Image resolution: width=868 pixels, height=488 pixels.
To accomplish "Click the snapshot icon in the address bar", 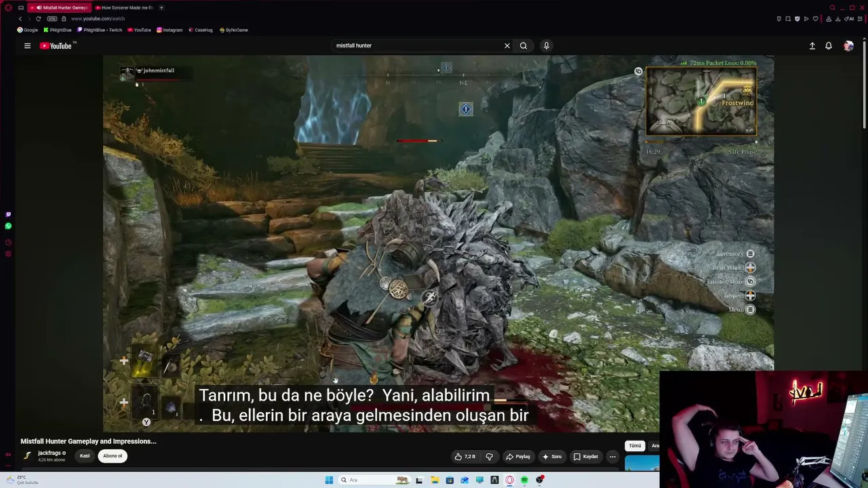I will click(x=788, y=18).
